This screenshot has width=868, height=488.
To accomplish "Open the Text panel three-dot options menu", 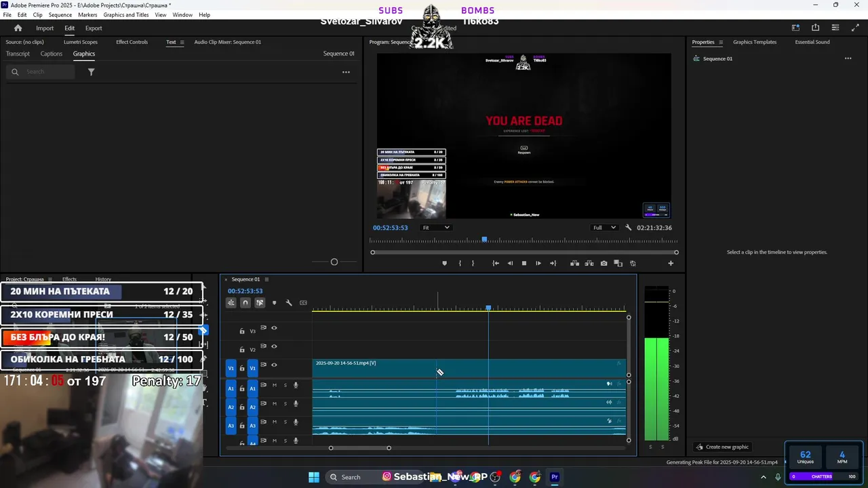I will pos(346,72).
